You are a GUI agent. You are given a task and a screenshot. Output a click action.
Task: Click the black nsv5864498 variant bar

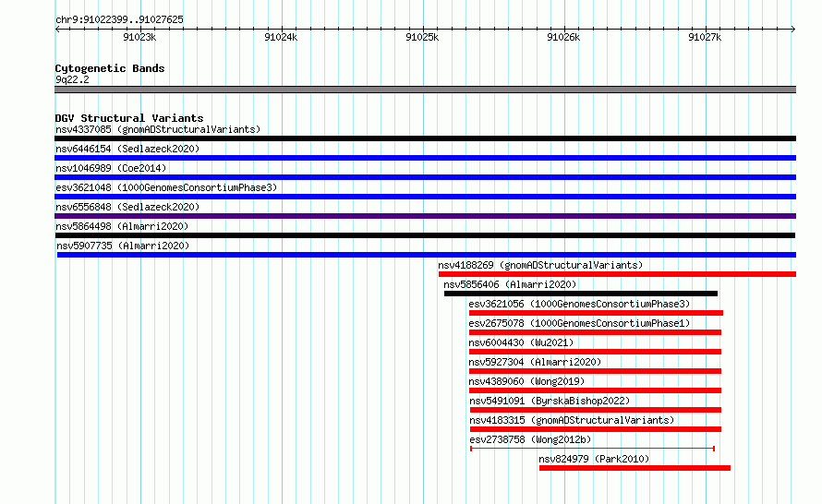(x=425, y=235)
